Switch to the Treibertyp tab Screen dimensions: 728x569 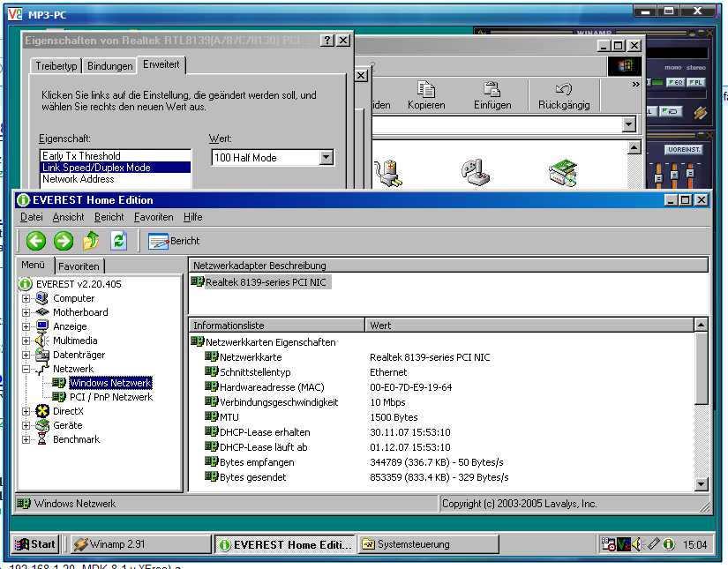[56, 66]
